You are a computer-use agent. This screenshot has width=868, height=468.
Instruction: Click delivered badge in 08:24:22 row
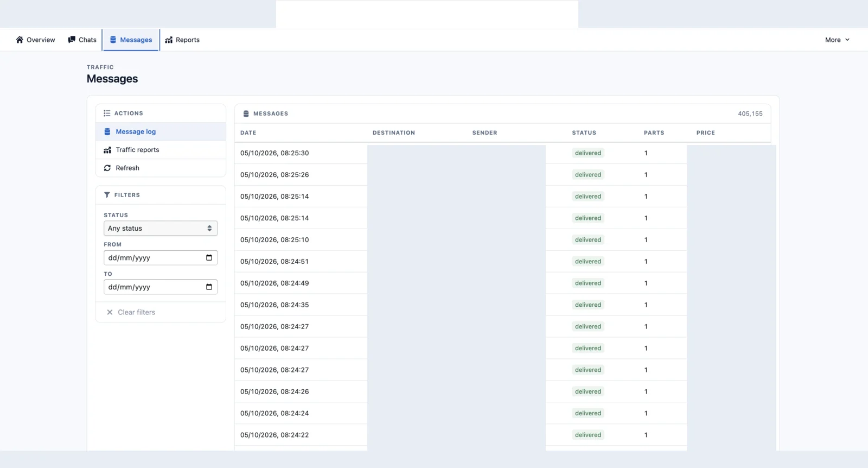pyautogui.click(x=588, y=435)
